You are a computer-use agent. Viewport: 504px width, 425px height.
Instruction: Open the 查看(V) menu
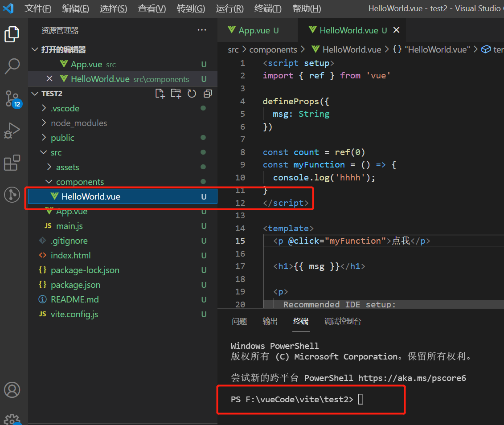(152, 8)
